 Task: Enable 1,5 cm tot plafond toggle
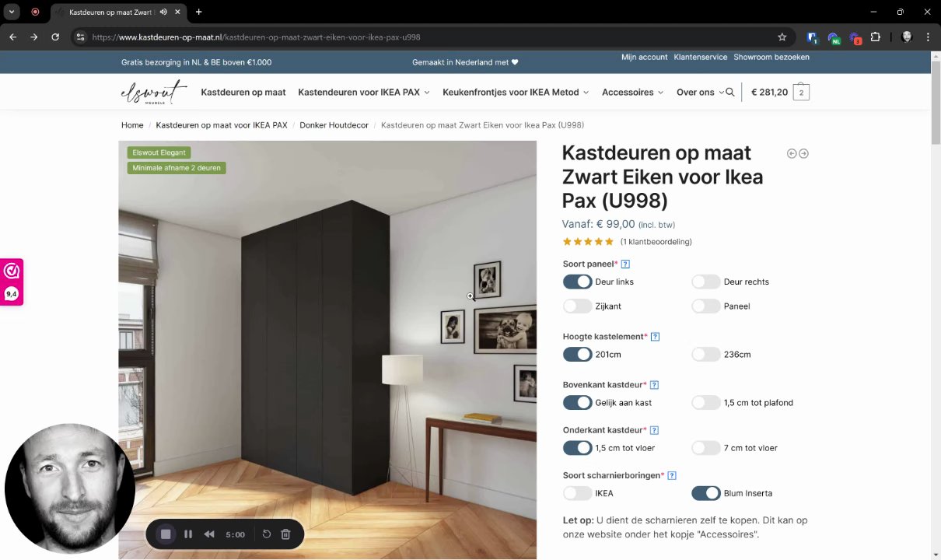[706, 403]
